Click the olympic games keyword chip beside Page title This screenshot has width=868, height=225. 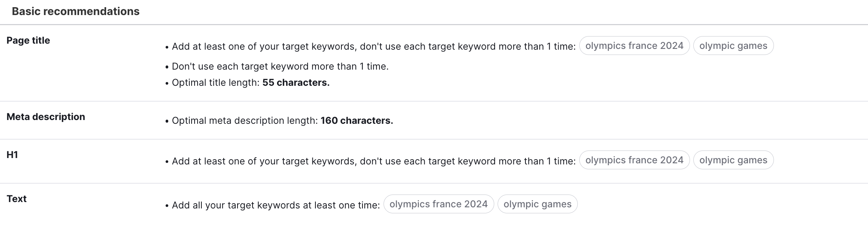coord(733,46)
